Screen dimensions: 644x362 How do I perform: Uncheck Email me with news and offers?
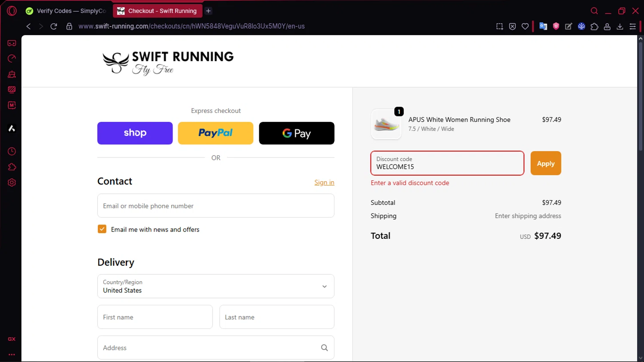point(102,229)
